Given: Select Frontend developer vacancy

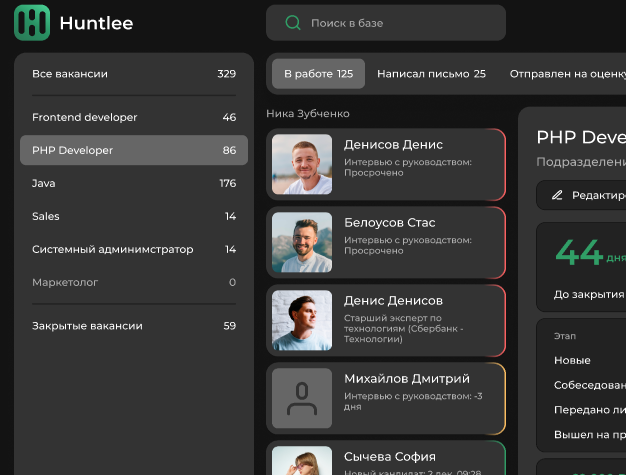Looking at the screenshot, I should coord(134,117).
